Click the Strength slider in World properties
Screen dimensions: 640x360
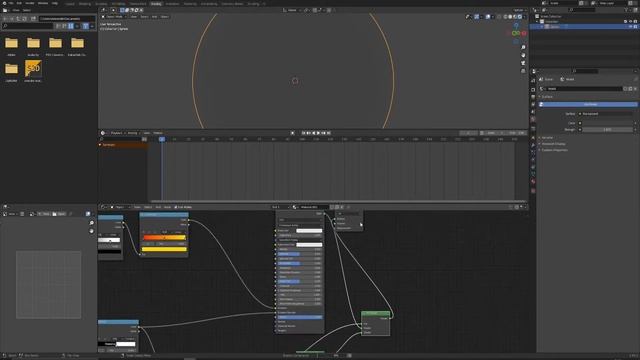[x=608, y=130]
